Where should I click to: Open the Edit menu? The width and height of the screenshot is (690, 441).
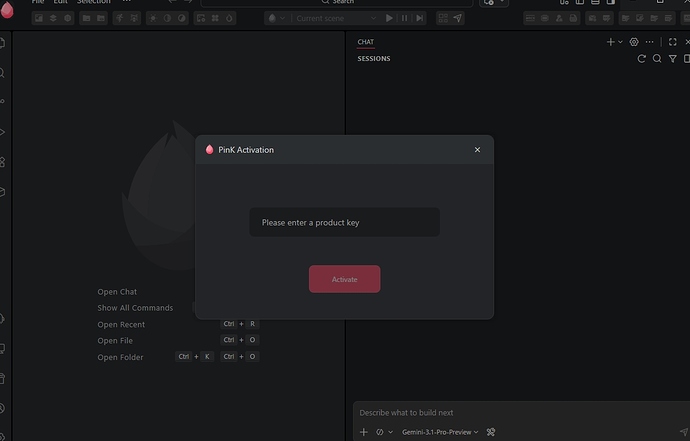click(x=60, y=2)
